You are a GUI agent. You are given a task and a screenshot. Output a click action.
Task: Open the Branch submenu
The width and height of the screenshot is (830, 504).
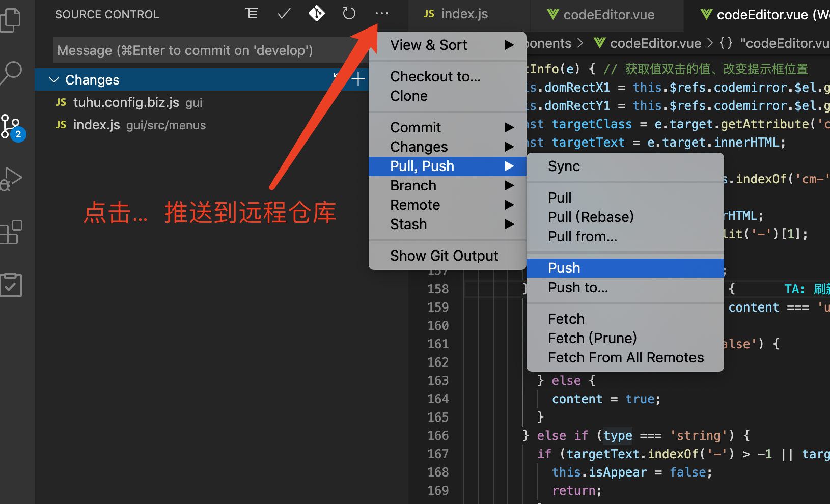point(413,185)
